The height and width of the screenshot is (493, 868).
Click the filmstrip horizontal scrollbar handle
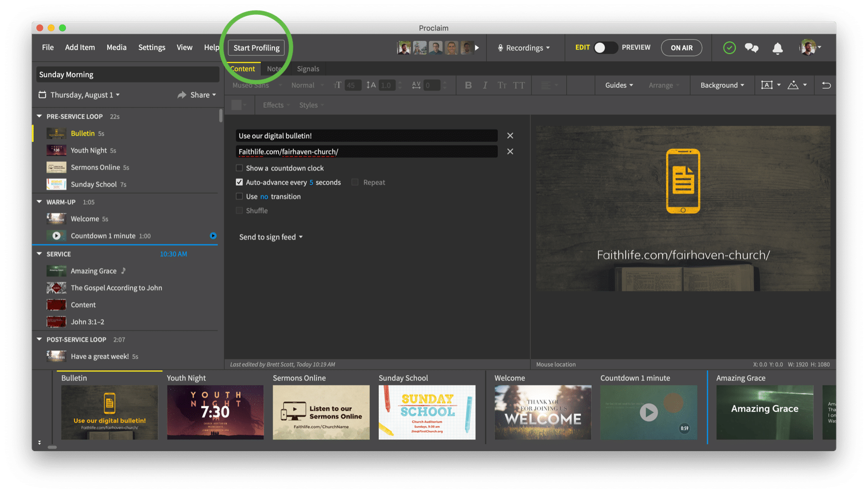[52, 447]
